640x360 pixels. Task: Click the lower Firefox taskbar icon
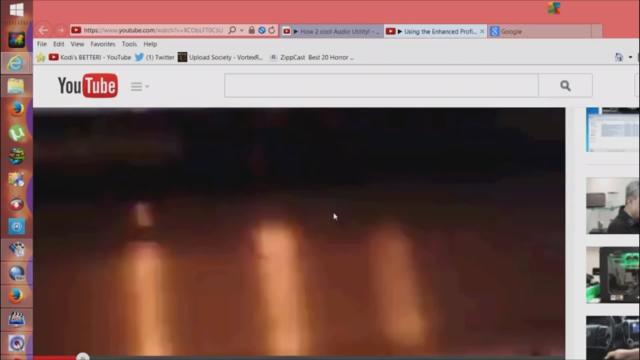coord(16,296)
